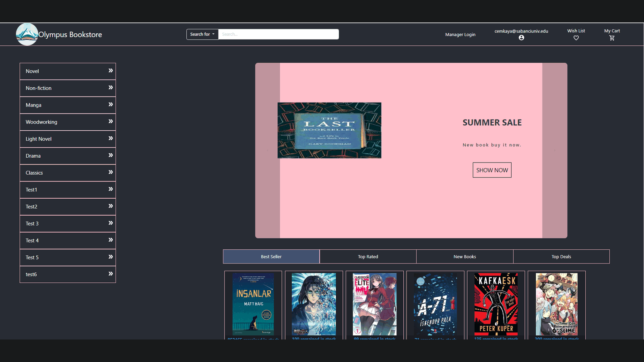Click the Olympus Bookstore title text
The height and width of the screenshot is (362, 644).
click(x=70, y=35)
